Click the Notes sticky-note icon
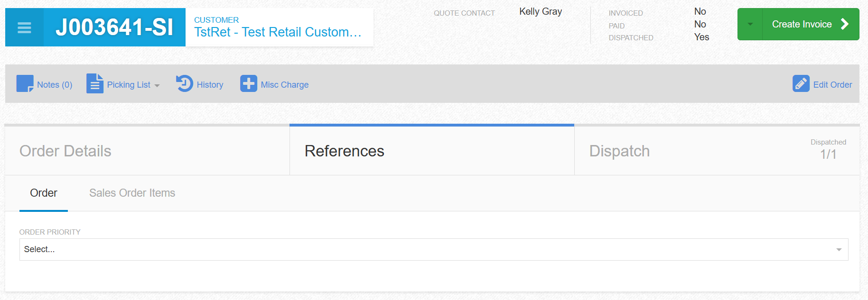This screenshot has height=300, width=868. click(25, 84)
